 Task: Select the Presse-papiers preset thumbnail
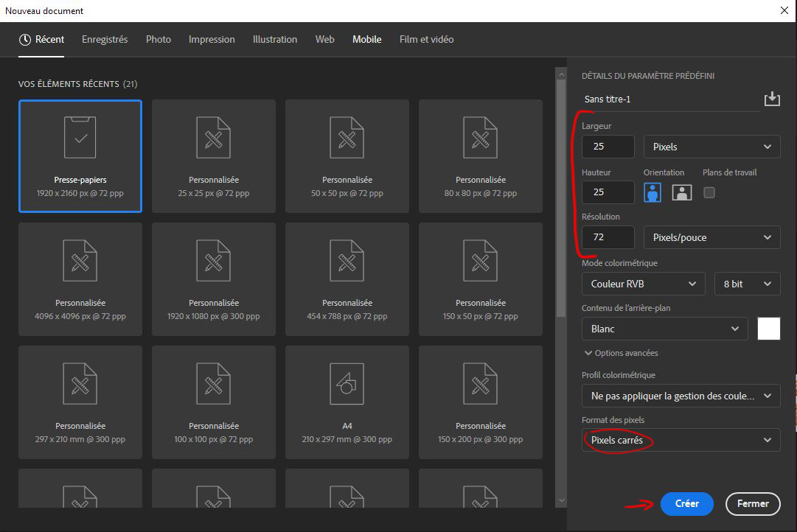pos(80,156)
